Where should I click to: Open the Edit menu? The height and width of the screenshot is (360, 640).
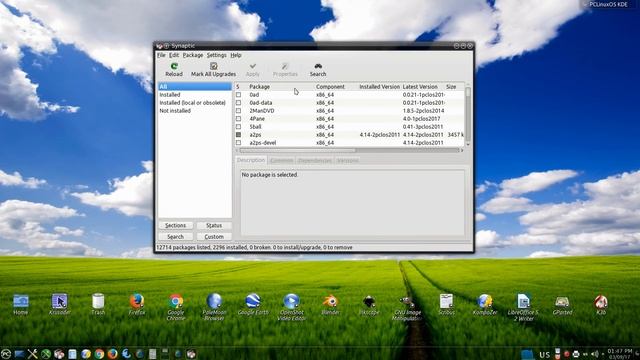point(174,55)
